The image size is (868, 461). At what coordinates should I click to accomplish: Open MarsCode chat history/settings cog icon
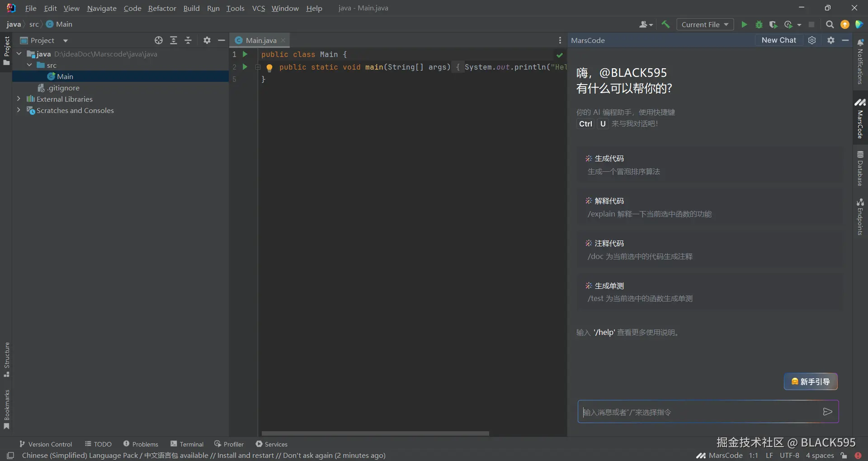coord(812,40)
